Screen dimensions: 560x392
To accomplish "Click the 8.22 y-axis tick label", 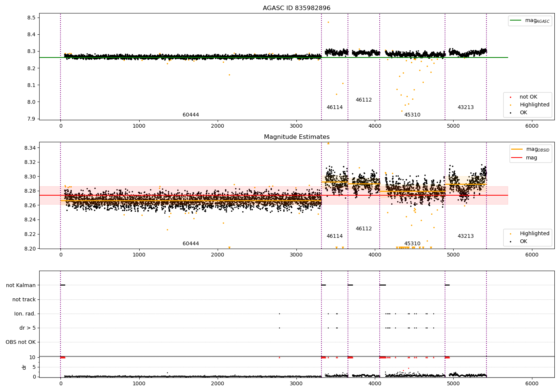I will tap(30, 234).
